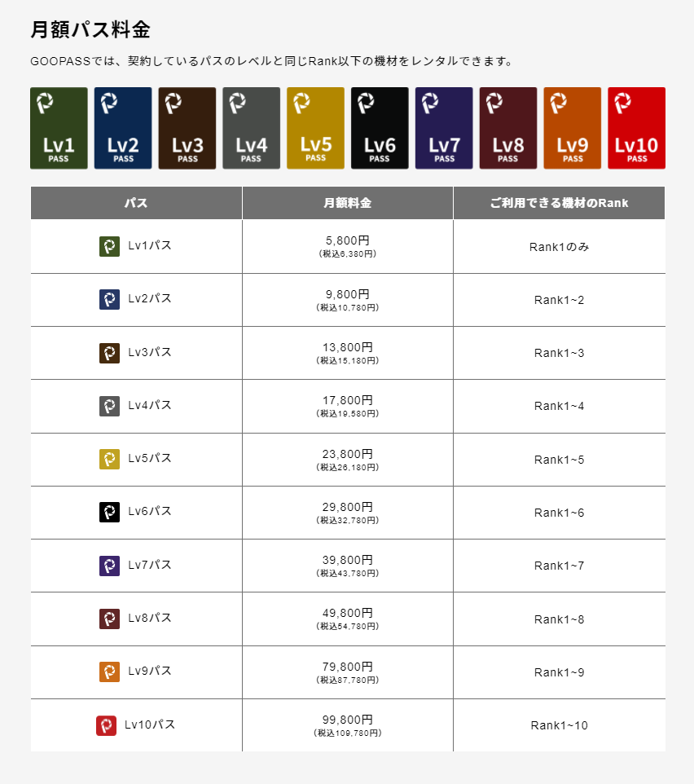Image resolution: width=694 pixels, height=784 pixels.
Task: Choose the gray Lv4 PASS card
Action: (x=252, y=128)
